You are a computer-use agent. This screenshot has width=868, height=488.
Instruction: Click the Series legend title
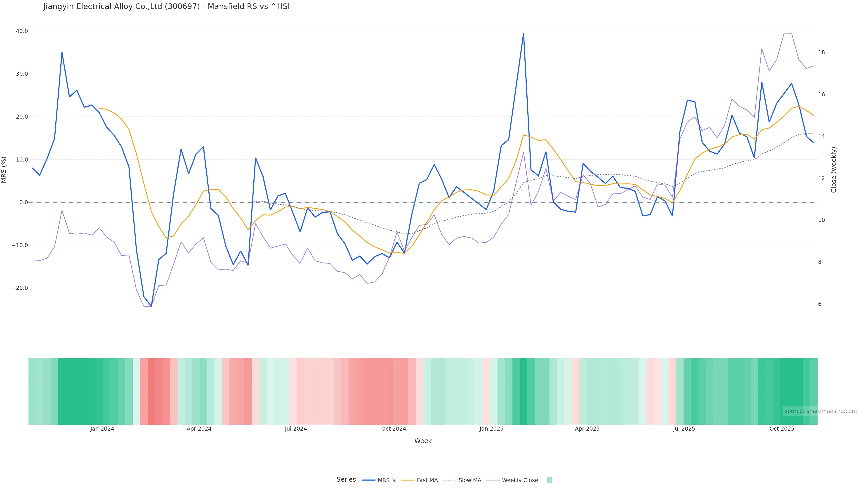(346, 480)
